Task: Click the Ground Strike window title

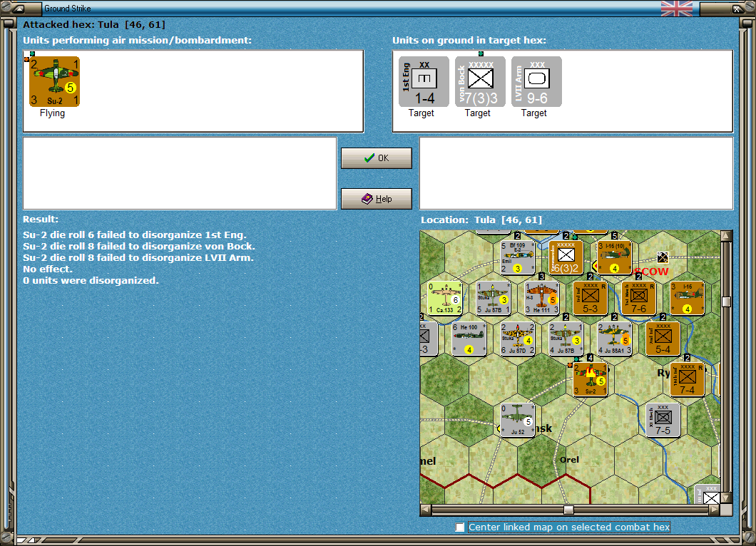Action: tap(68, 8)
